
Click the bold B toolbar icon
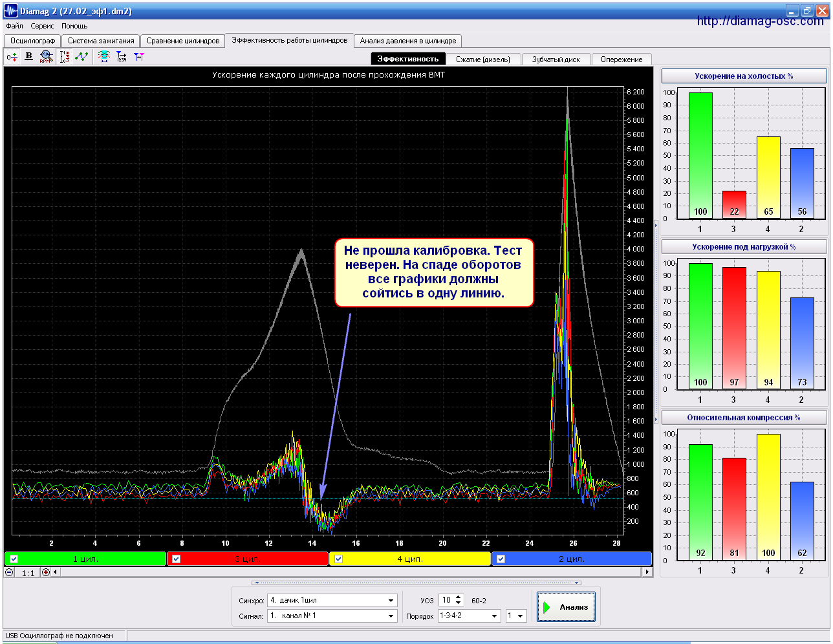click(28, 56)
